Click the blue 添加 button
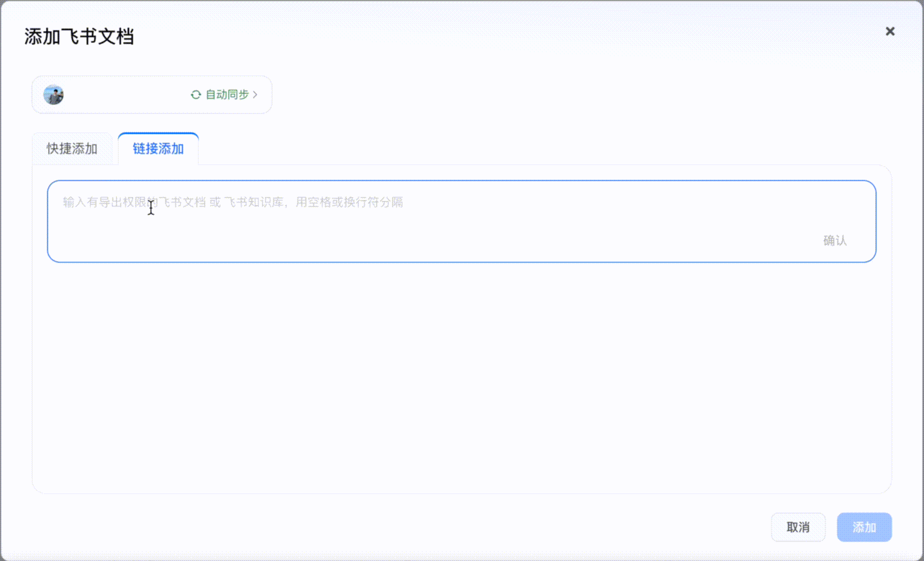This screenshot has width=924, height=561. tap(864, 527)
